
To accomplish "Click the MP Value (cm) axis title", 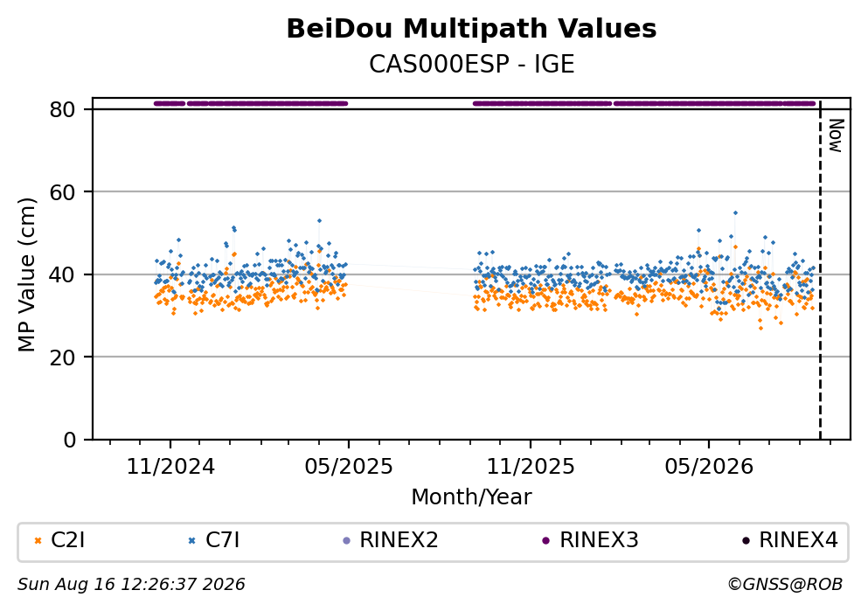I will (26, 274).
